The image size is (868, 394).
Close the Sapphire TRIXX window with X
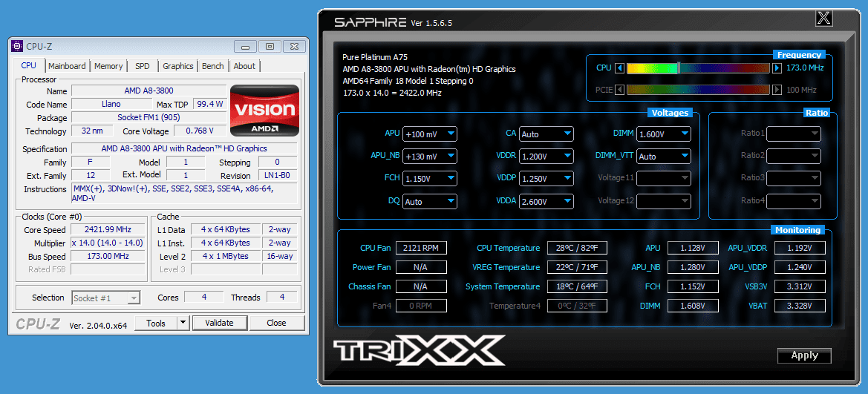[x=824, y=18]
